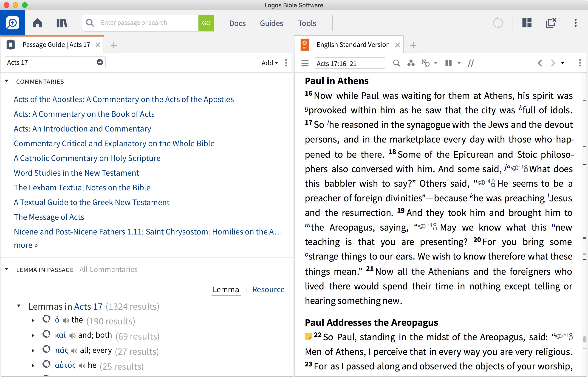Play pronunciation audio for αὐτός

pos(82,366)
